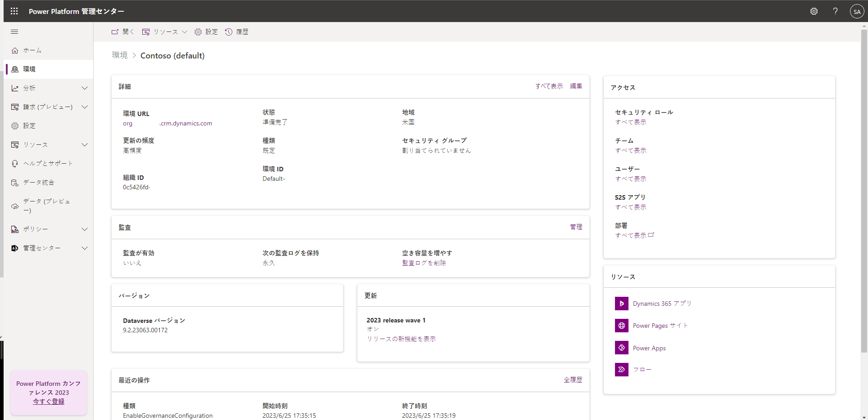This screenshot has height=420, width=868.
Task: Click すべて表示 under ユーザー
Action: tap(631, 179)
